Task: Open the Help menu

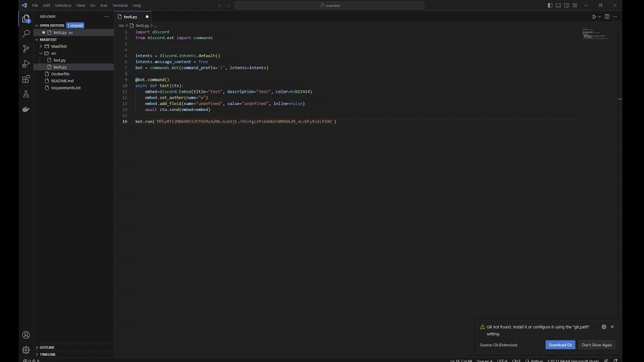Action: tap(137, 6)
